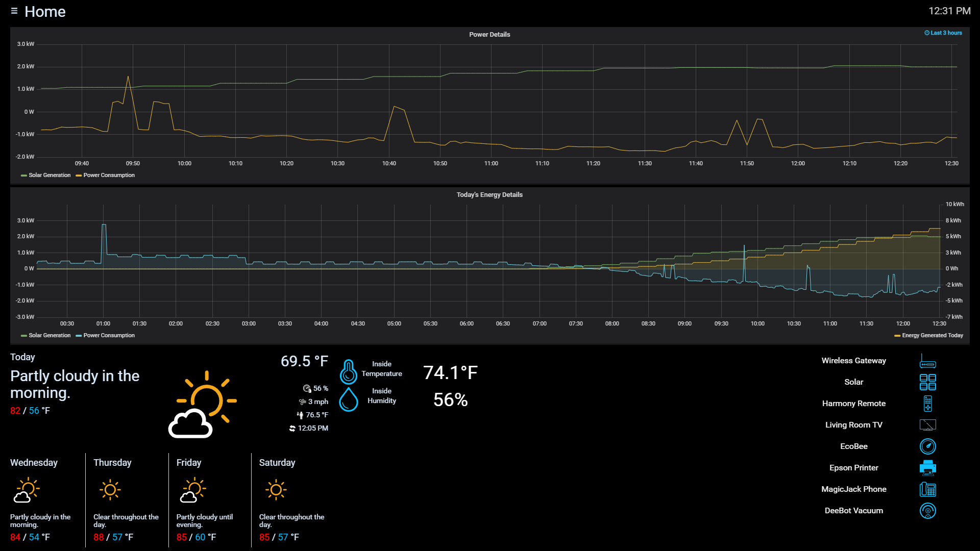This screenshot has height=551, width=980.
Task: Expand the Today's Energy Details panel title menu
Action: tap(489, 194)
